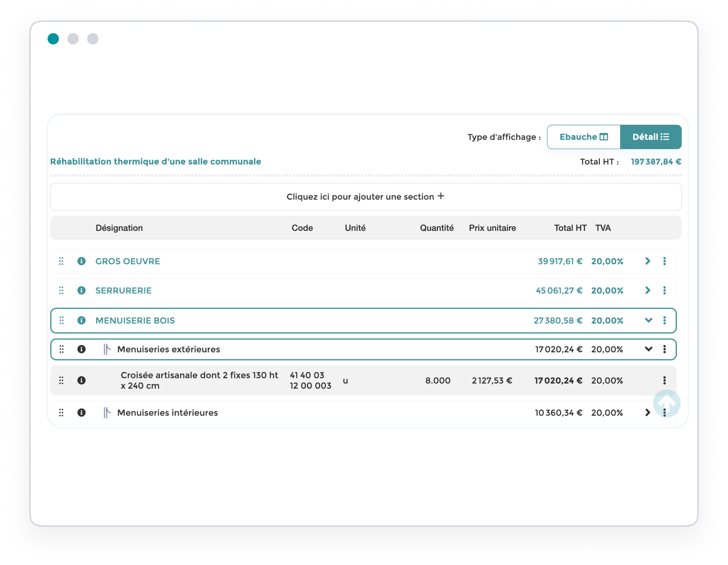Click the code cell 41 40 03
Image resolution: width=728 pixels, height=565 pixels.
(x=310, y=380)
